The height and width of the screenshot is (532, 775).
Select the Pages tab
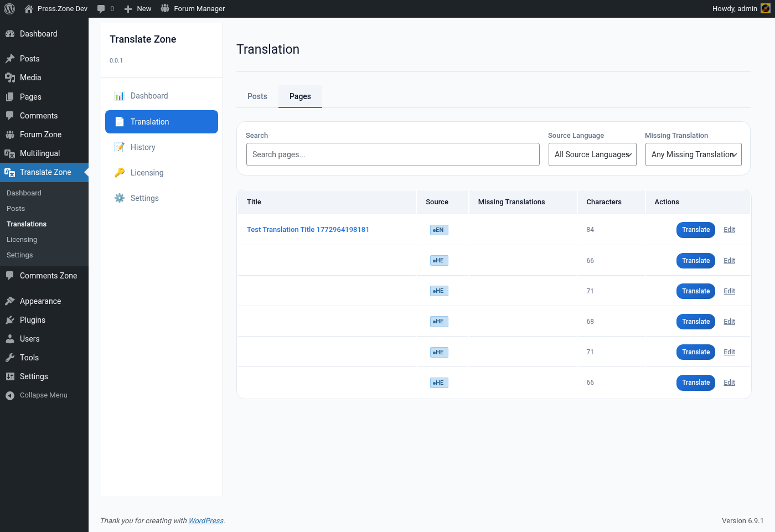pos(300,96)
